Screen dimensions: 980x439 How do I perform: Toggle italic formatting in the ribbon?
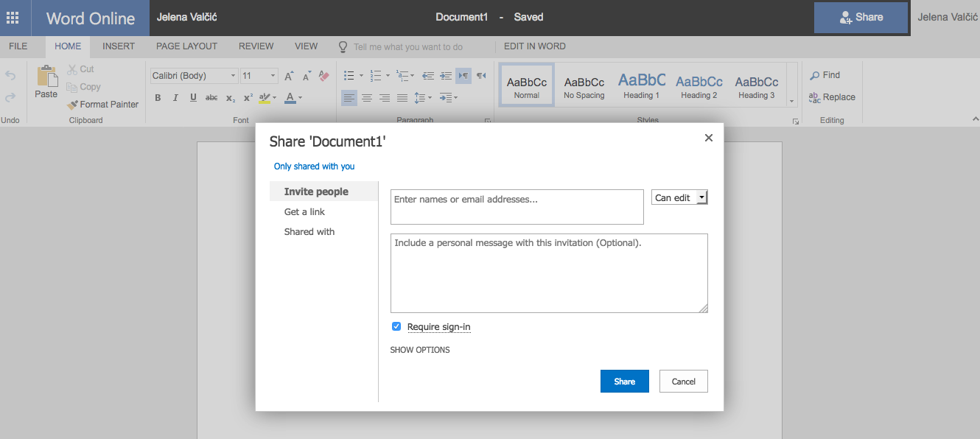pyautogui.click(x=175, y=98)
